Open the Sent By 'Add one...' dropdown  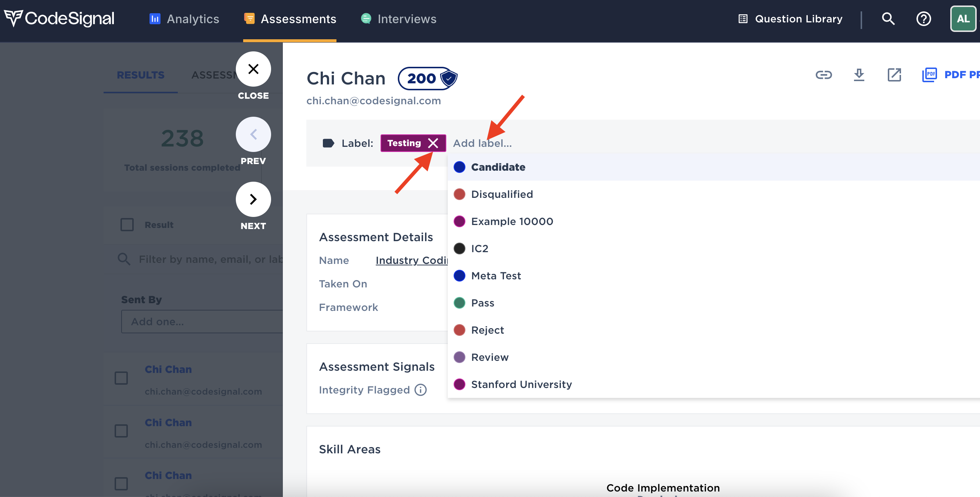tap(202, 322)
